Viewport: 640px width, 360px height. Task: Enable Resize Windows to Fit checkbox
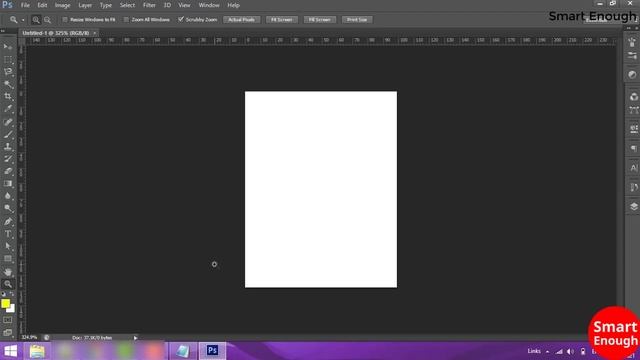coord(65,20)
